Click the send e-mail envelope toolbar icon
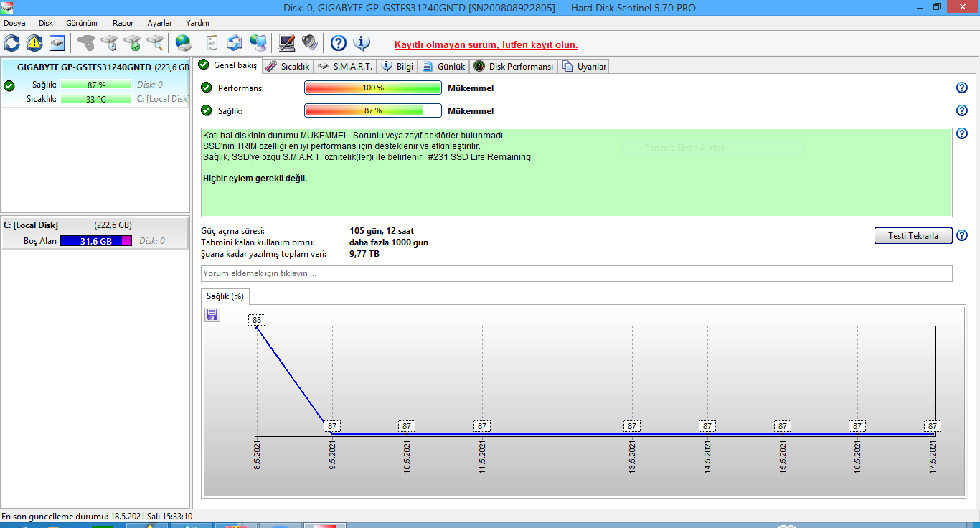This screenshot has width=980, height=528. pyautogui.click(x=235, y=43)
